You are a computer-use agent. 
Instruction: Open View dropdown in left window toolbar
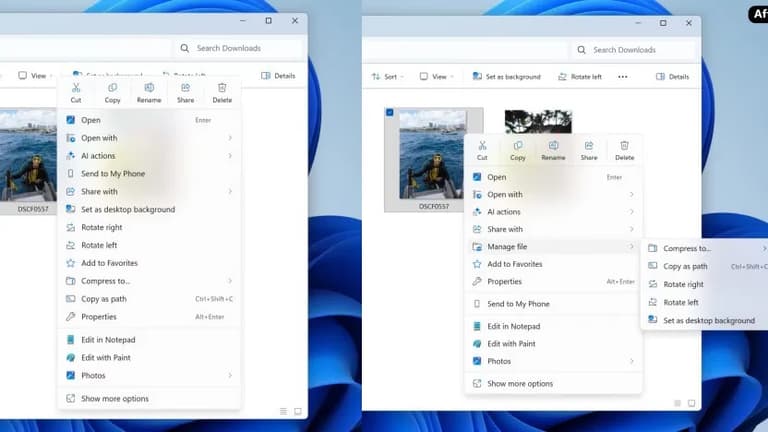pos(35,76)
